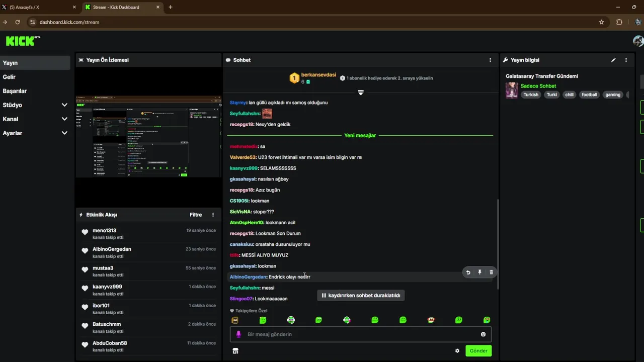644x362 pixels.
Task: Resume chat via kaydırırken sohbet duraklatıldı
Action: pos(361,296)
